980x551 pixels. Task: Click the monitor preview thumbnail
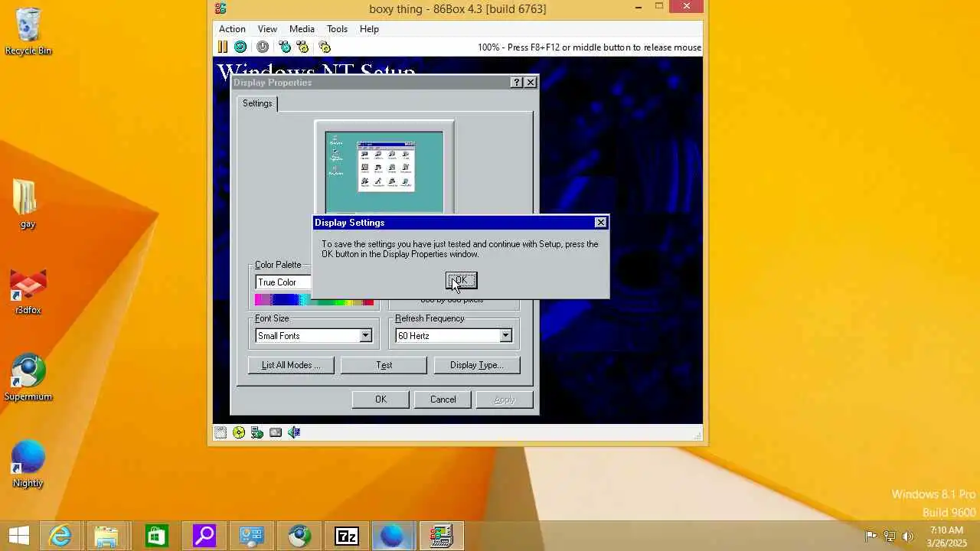(x=384, y=171)
